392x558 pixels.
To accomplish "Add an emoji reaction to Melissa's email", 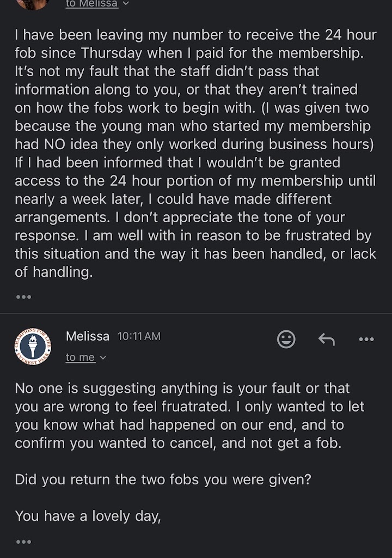I will pos(286,339).
